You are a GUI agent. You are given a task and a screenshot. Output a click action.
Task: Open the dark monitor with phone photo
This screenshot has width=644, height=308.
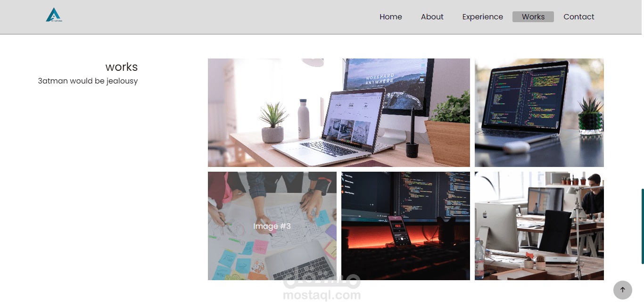(405, 226)
